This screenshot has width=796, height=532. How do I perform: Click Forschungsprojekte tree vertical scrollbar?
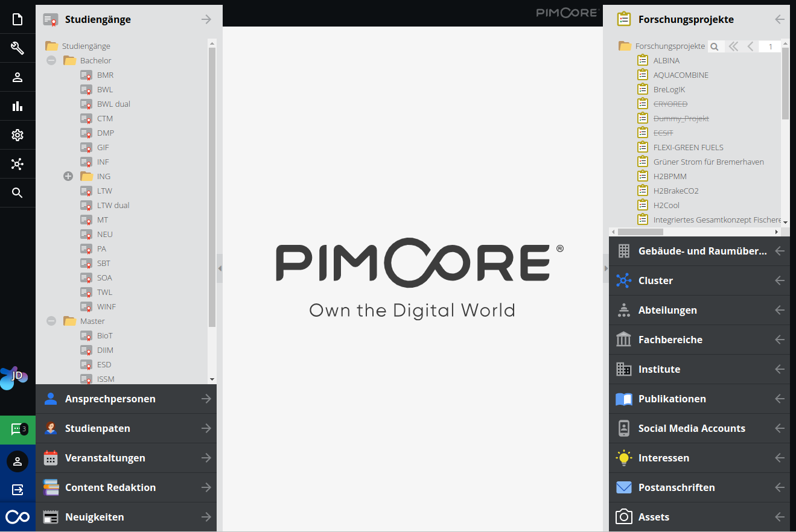tap(785, 83)
